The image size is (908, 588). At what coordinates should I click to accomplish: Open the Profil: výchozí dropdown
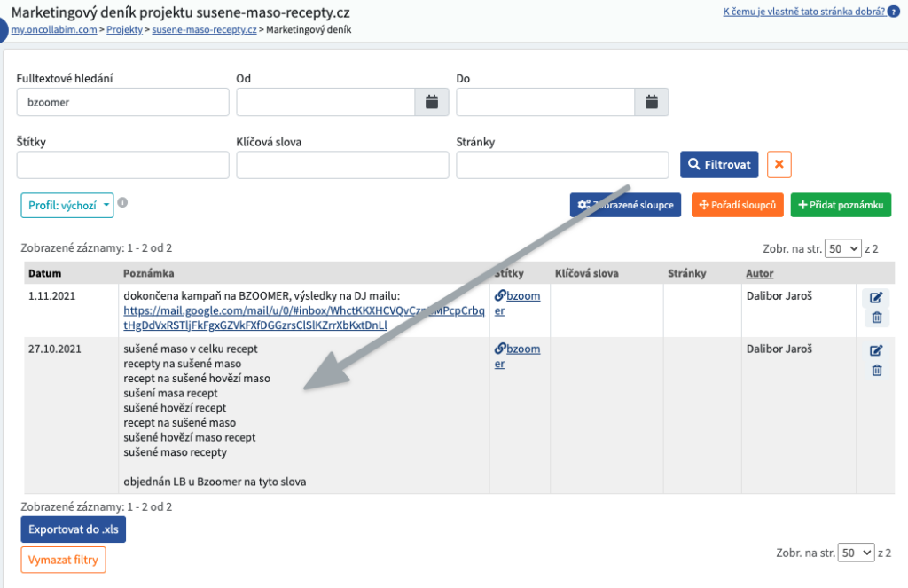click(67, 206)
